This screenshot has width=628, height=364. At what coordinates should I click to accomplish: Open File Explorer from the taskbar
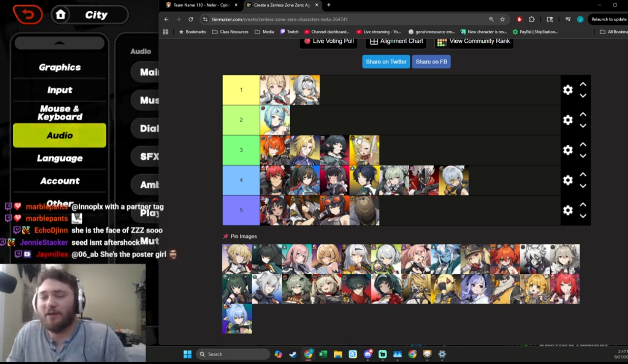point(338,354)
